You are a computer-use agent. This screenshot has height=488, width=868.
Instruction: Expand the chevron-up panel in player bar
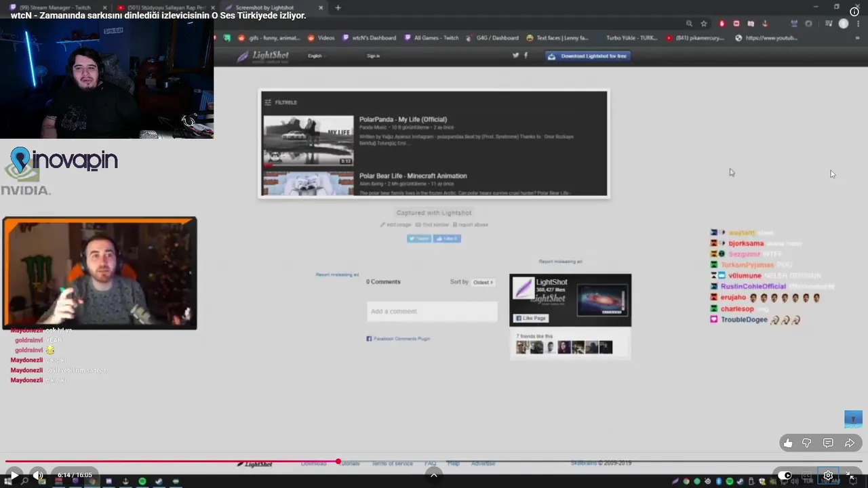click(x=433, y=475)
